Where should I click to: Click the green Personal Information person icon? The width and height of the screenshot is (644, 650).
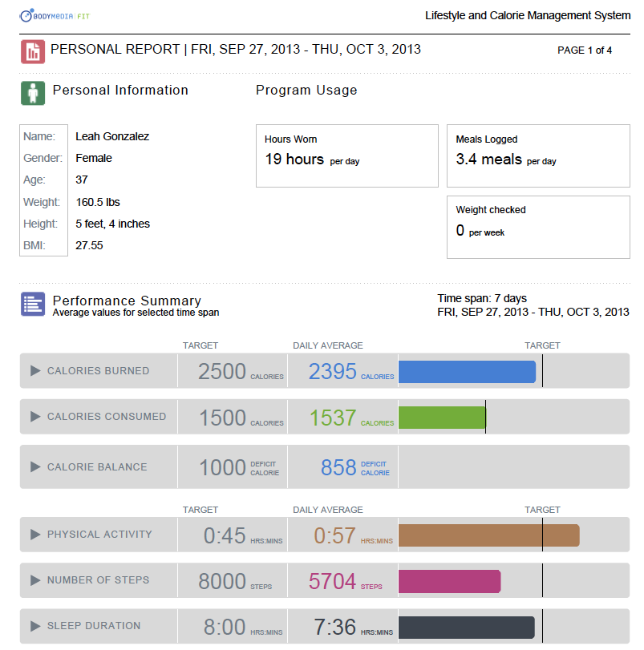[33, 93]
